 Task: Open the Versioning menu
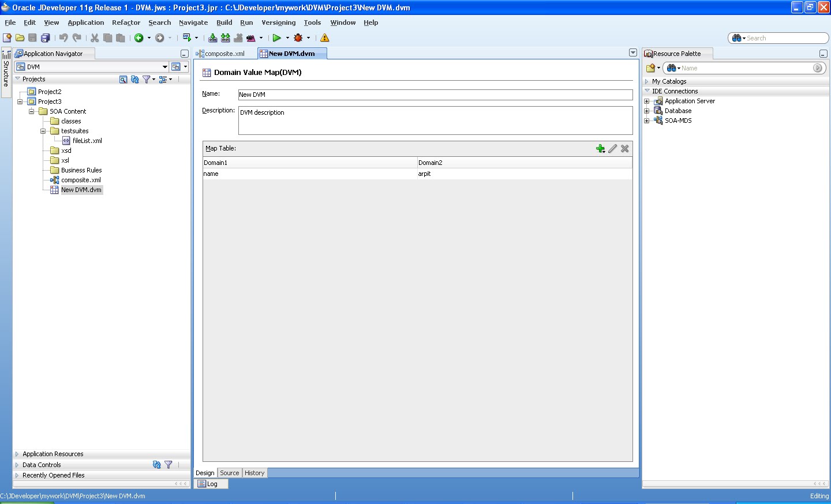(278, 22)
